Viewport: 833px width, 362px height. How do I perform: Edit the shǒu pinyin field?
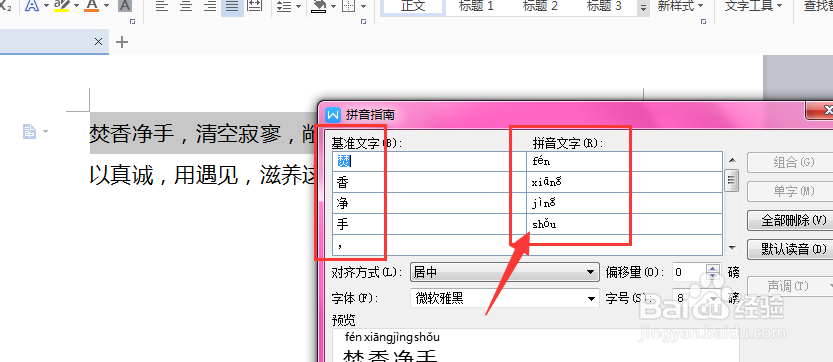coord(625,224)
